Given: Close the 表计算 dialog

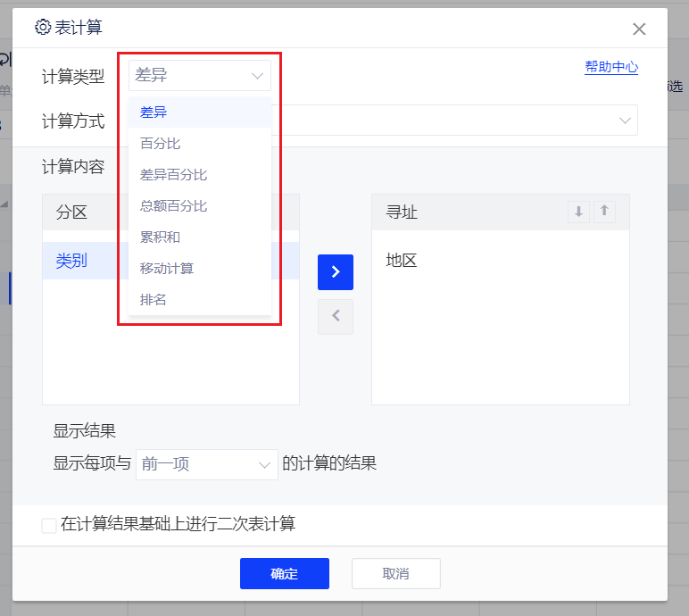Looking at the screenshot, I should click(x=639, y=29).
